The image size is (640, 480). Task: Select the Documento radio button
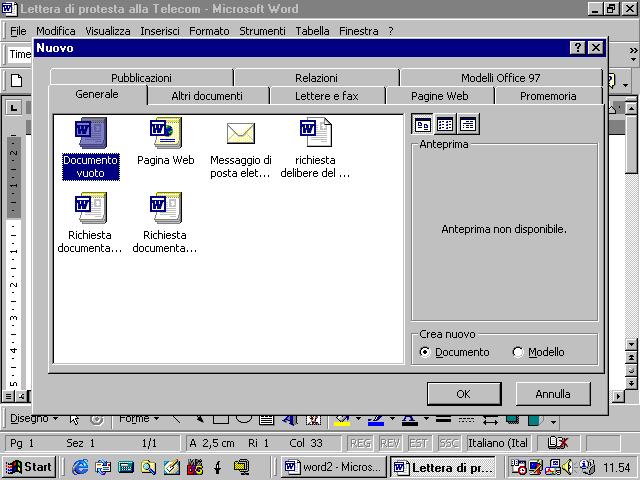425,352
